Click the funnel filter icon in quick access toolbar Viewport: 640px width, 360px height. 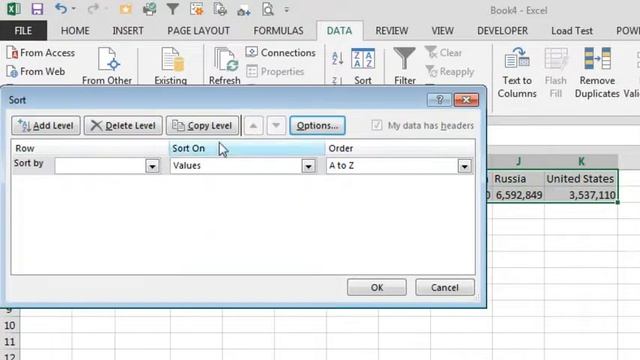(x=173, y=9)
